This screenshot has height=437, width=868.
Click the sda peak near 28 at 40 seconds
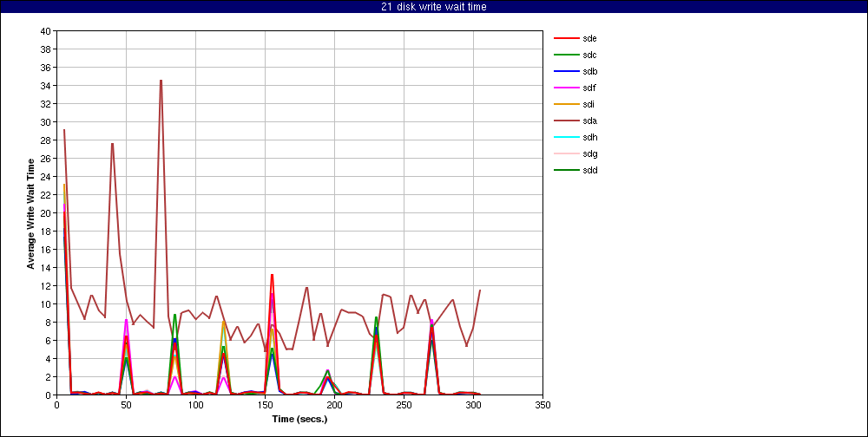click(x=112, y=144)
